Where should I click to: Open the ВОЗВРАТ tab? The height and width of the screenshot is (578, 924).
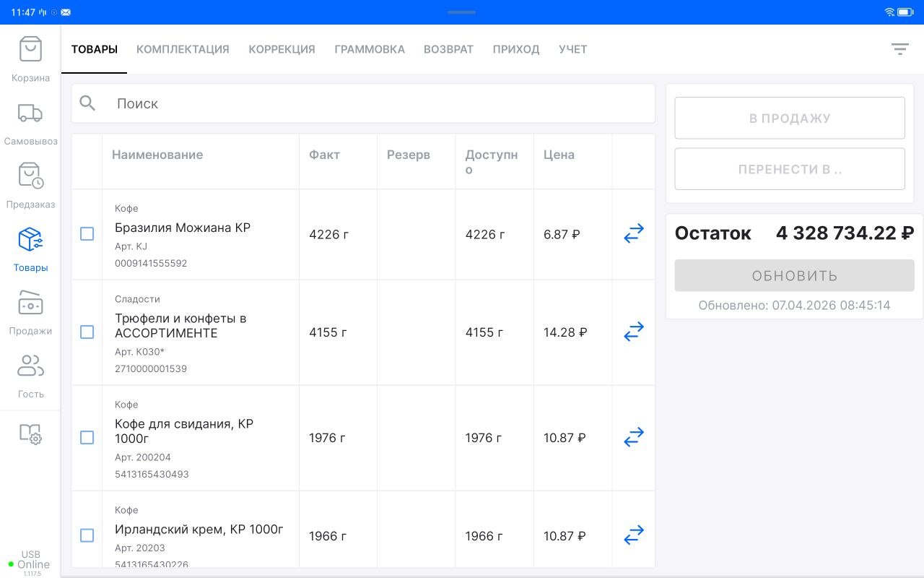click(x=448, y=49)
